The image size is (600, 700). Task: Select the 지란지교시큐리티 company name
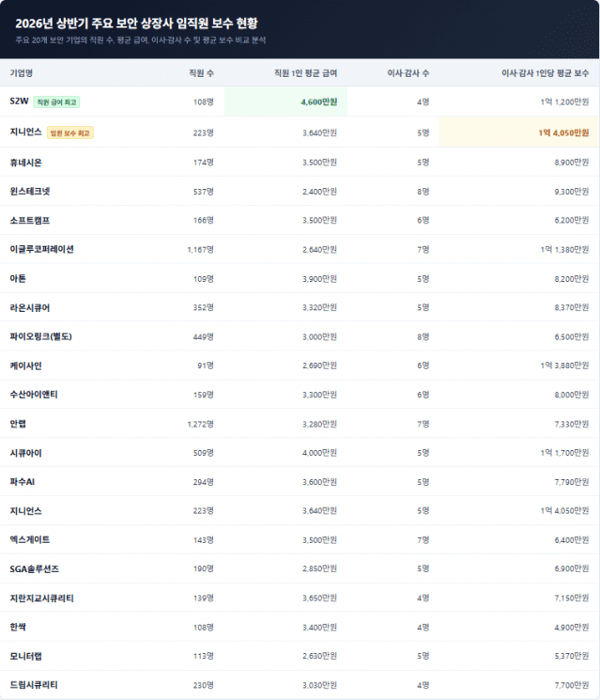(42, 598)
